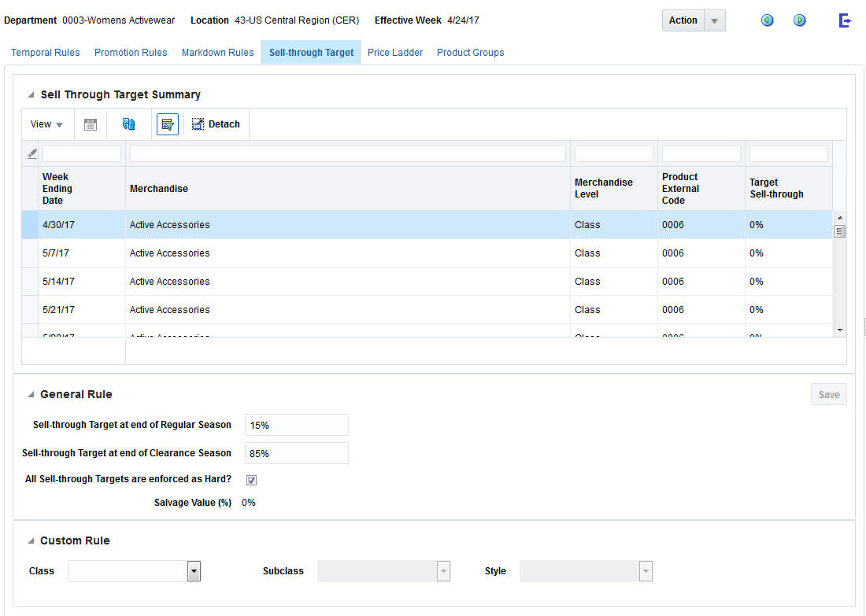Click the Merchandise Level filter field
Viewport: 866px width, 616px height.
[x=613, y=153]
